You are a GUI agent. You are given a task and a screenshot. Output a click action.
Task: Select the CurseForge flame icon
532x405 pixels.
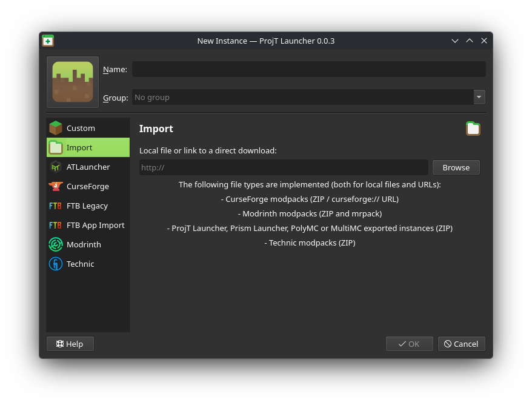pyautogui.click(x=56, y=186)
